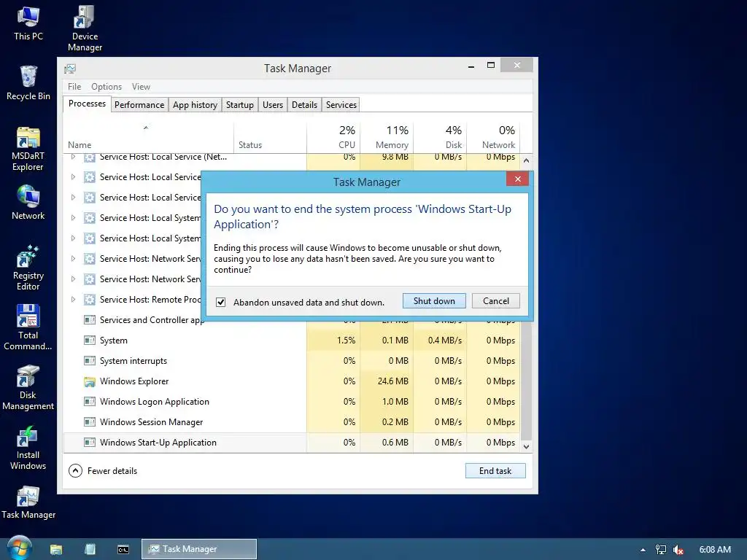Click the network tray icon
Screen dimensions: 747x560
660,550
